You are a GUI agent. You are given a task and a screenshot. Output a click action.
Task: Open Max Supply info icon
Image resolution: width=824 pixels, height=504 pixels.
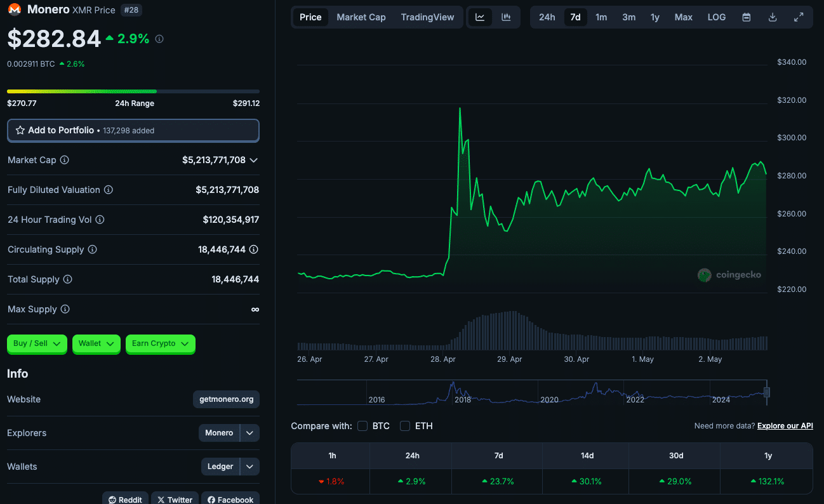click(65, 309)
